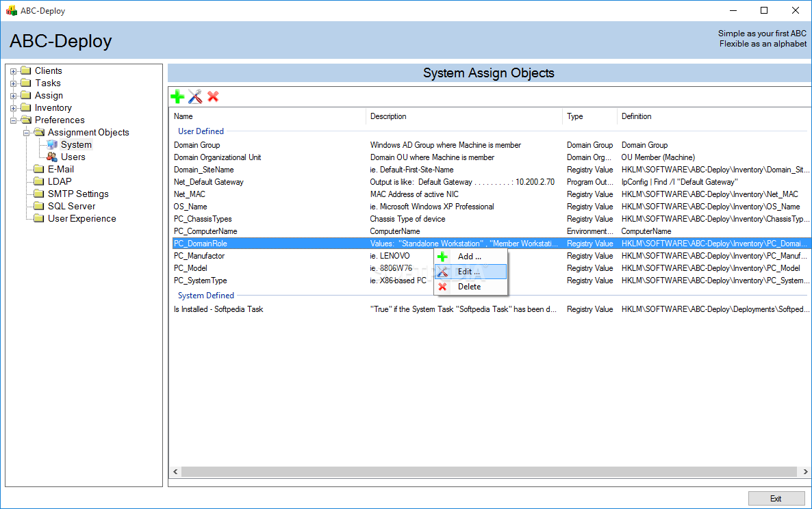Choose Delete from the context menu

pyautogui.click(x=470, y=287)
